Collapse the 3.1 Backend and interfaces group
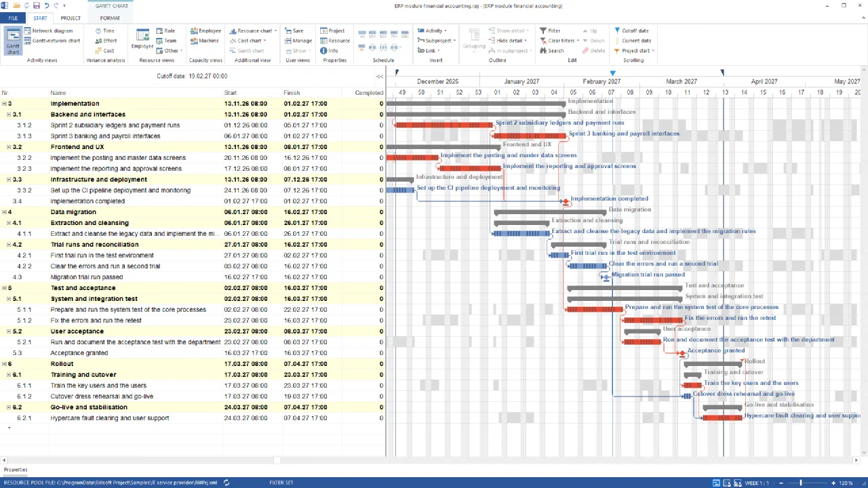The height and width of the screenshot is (488, 868). point(9,115)
